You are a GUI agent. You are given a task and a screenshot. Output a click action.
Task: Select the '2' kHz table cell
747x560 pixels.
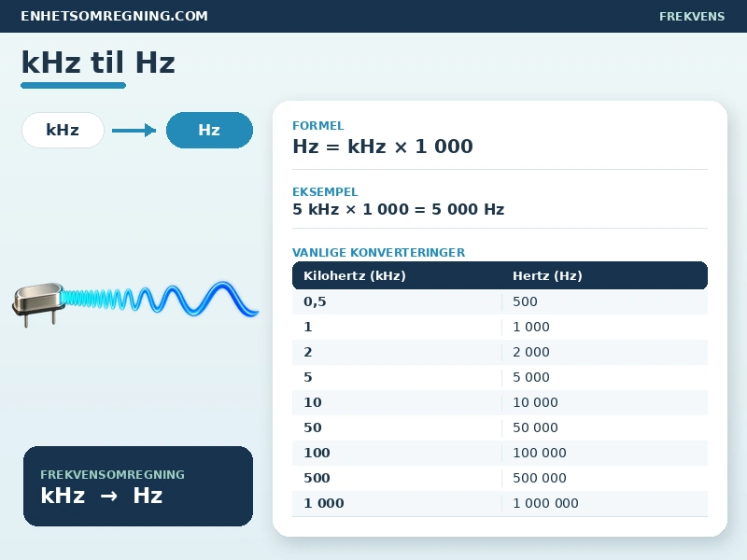[397, 352]
